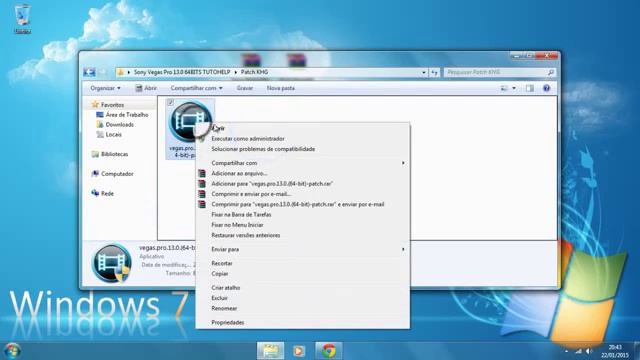Open Windows Media Player from taskbar
The image size is (640, 360).
(299, 351)
